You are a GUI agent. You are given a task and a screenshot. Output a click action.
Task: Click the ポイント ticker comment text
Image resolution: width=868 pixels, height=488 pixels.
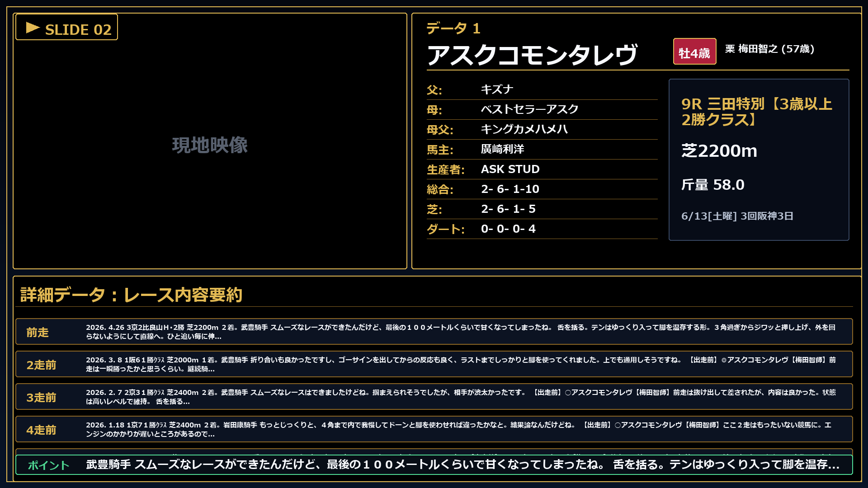point(462,465)
